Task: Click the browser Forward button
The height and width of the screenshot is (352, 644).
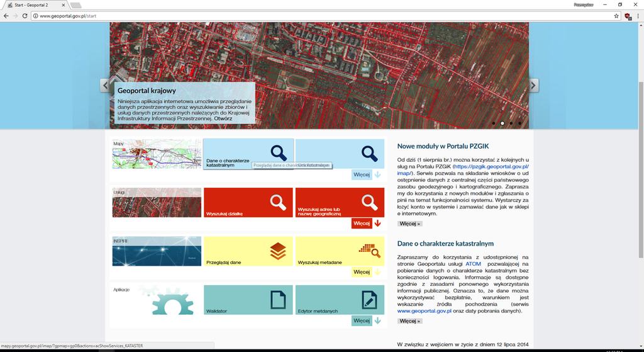Action: click(15, 16)
